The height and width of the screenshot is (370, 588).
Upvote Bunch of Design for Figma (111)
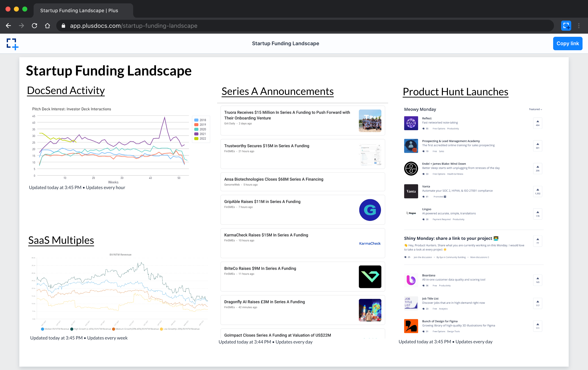click(x=537, y=326)
